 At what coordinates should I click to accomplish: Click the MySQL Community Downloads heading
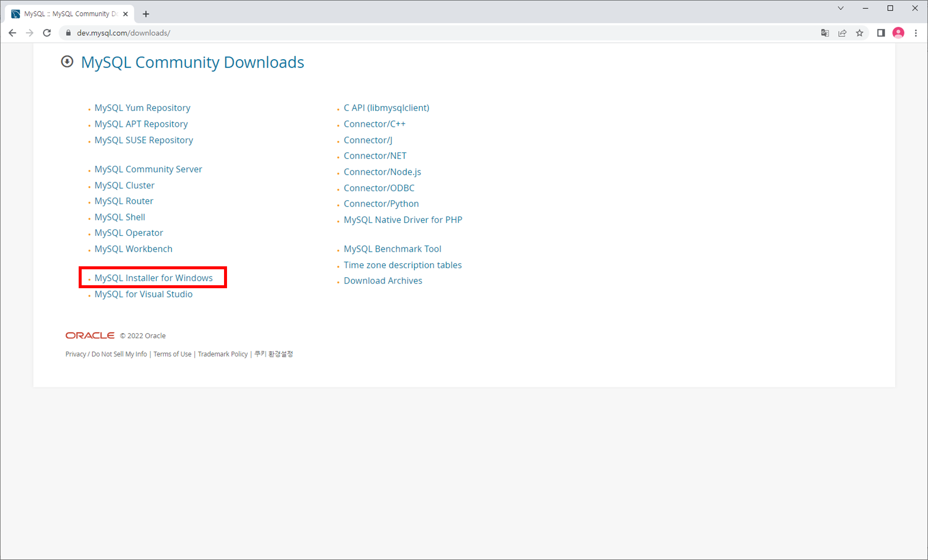coord(192,62)
